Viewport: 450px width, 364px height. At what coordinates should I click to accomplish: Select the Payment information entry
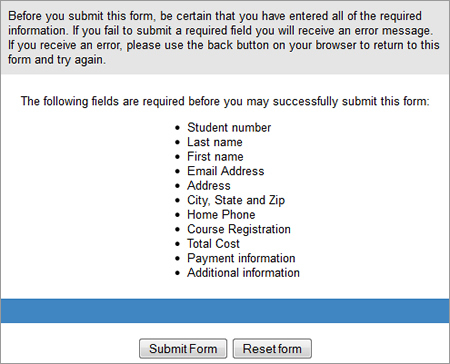(x=241, y=258)
